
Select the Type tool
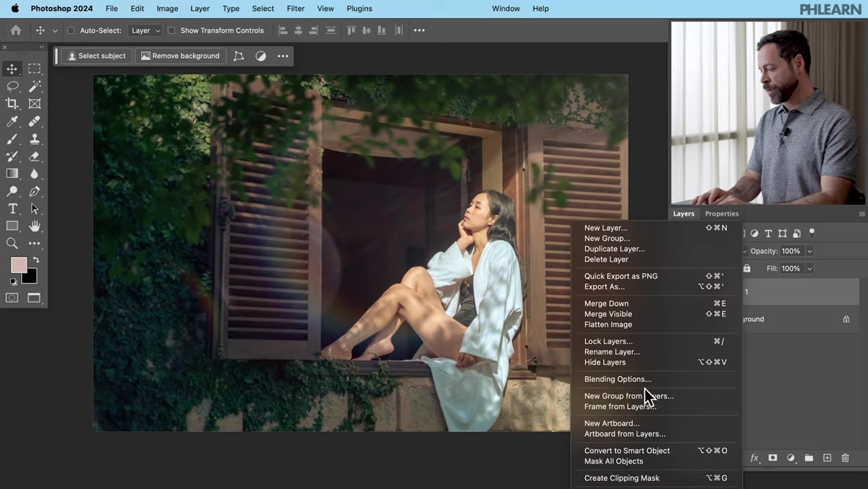pos(12,209)
